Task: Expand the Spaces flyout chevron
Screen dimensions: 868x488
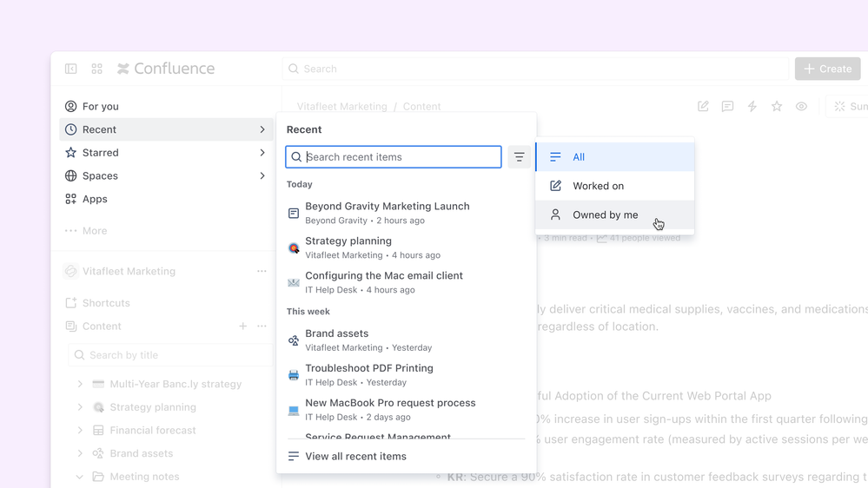Action: click(x=262, y=176)
